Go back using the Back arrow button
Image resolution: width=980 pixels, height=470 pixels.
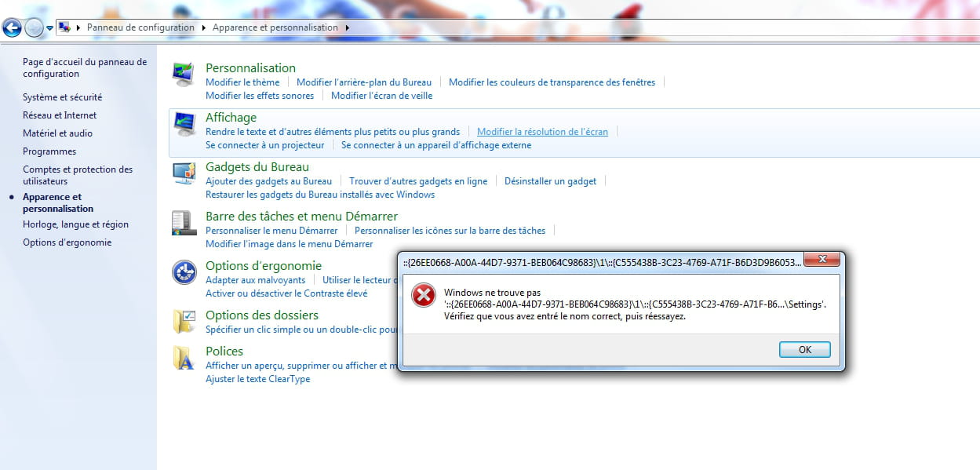click(x=12, y=28)
